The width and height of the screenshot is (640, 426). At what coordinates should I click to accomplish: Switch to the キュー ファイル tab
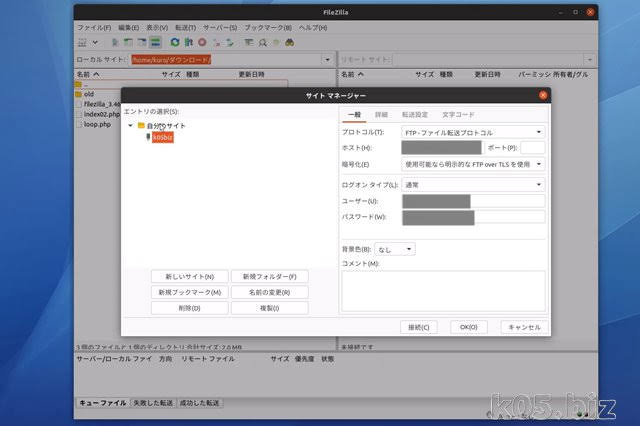pos(102,403)
